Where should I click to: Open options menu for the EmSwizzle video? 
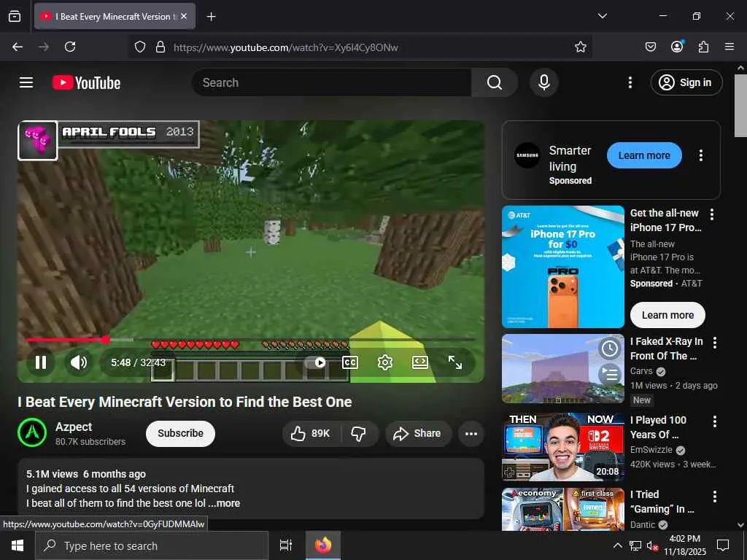tap(715, 421)
